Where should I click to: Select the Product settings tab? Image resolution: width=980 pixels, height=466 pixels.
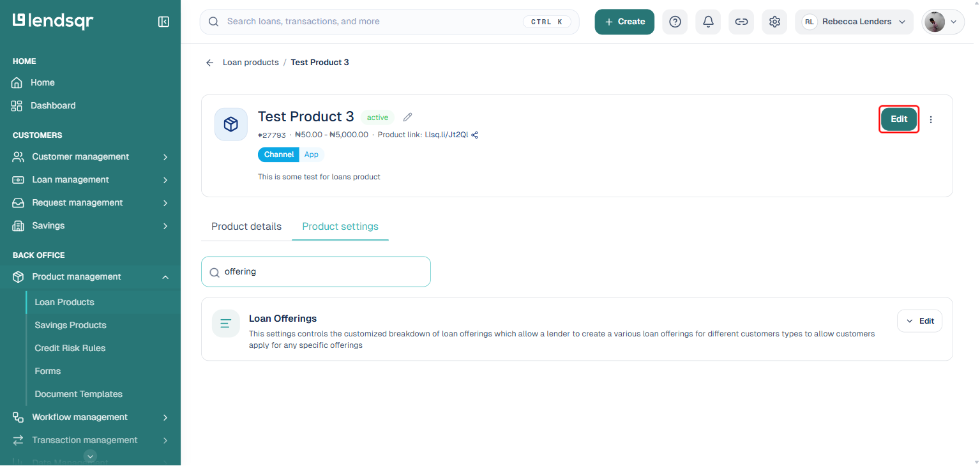coord(340,227)
